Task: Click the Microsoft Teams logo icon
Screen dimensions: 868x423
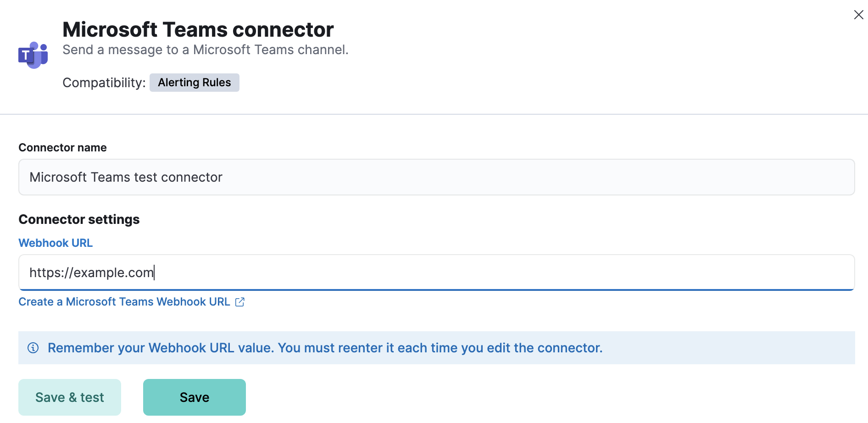Action: 33,54
